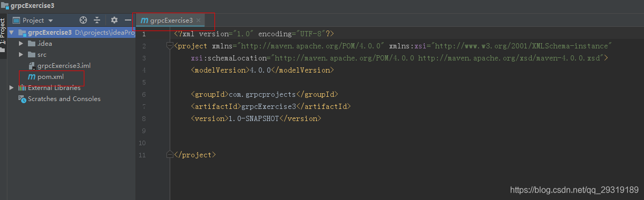This screenshot has height=200, width=644.
Task: Select grpcExercise3.iml file
Action: coord(71,66)
